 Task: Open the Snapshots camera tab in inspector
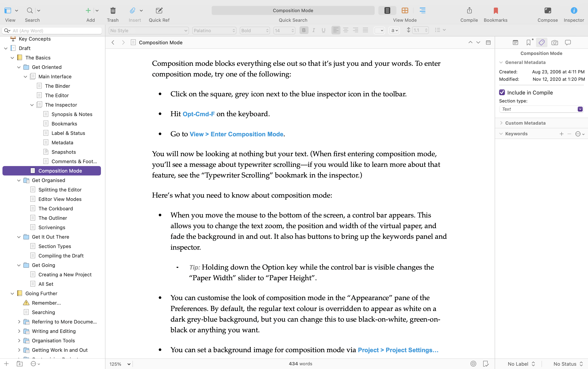point(555,43)
